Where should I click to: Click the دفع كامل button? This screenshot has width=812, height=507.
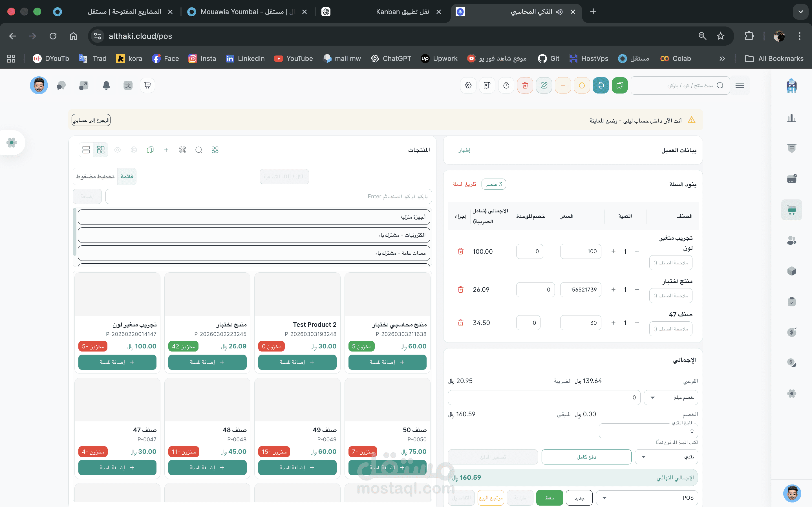[x=586, y=457]
